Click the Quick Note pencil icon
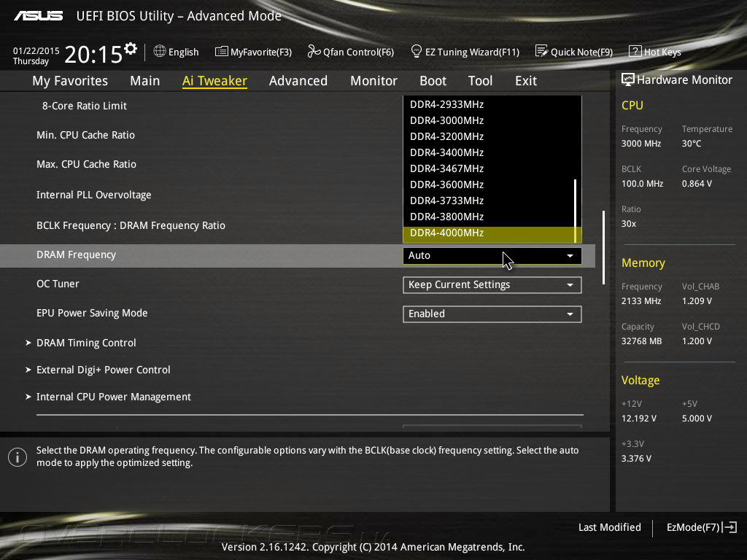The height and width of the screenshot is (560, 747). [x=542, y=51]
